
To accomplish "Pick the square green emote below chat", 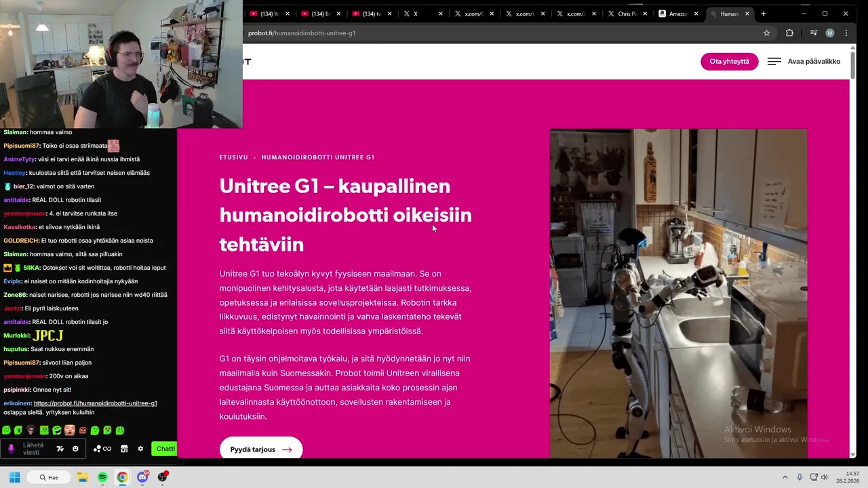I will click(44, 430).
